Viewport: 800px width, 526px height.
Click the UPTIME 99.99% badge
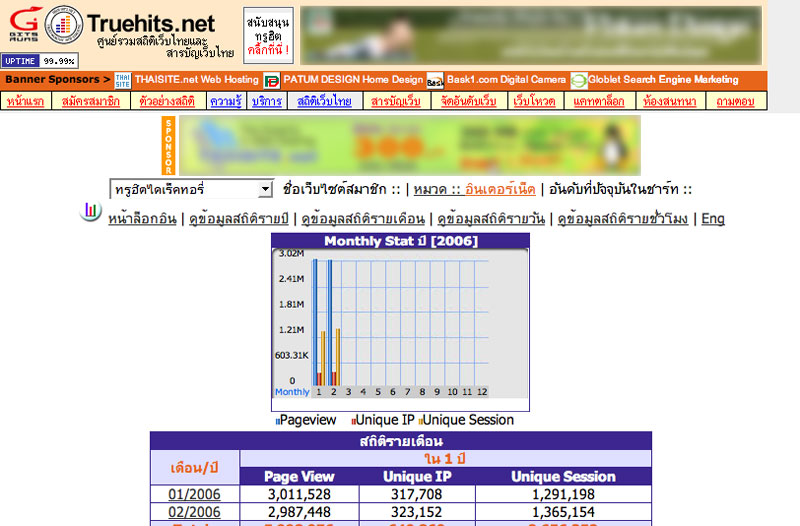(39, 61)
